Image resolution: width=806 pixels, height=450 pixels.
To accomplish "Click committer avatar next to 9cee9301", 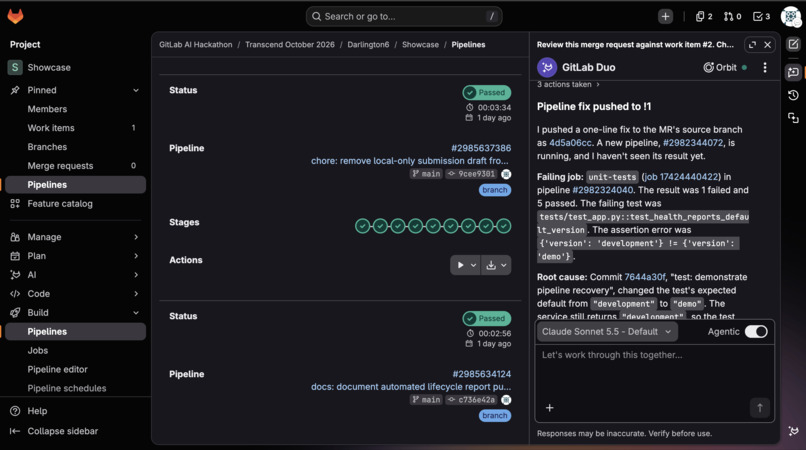I will 506,174.
